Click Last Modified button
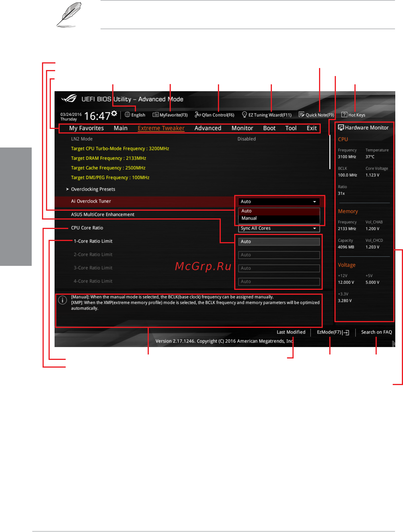The height and width of the screenshot is (532, 403). click(x=291, y=332)
